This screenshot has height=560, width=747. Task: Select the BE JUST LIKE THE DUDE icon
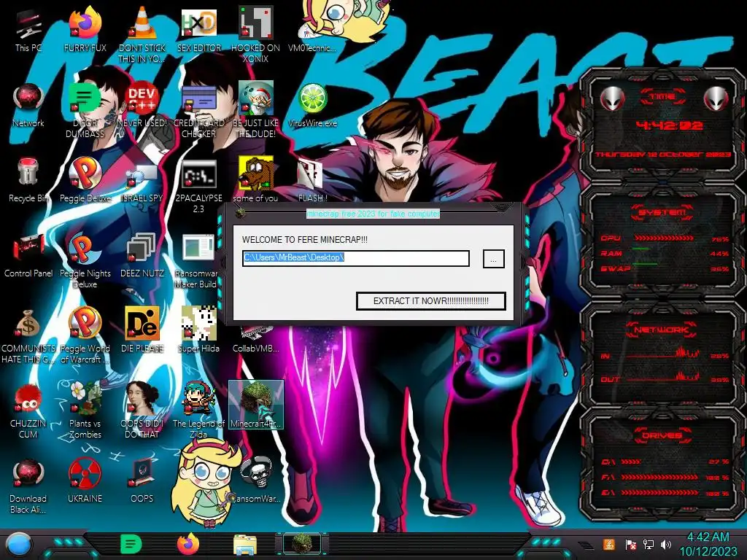(255, 109)
